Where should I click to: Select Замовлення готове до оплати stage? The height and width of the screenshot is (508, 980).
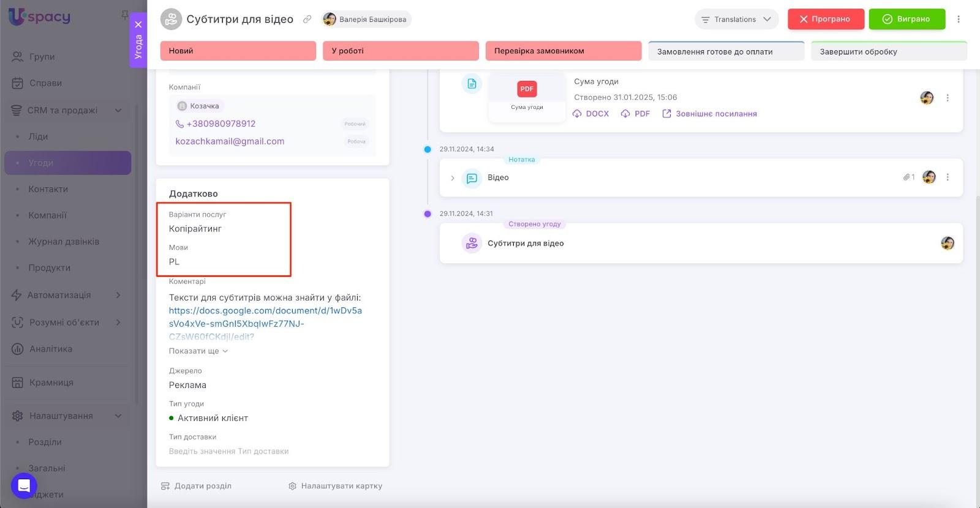726,51
